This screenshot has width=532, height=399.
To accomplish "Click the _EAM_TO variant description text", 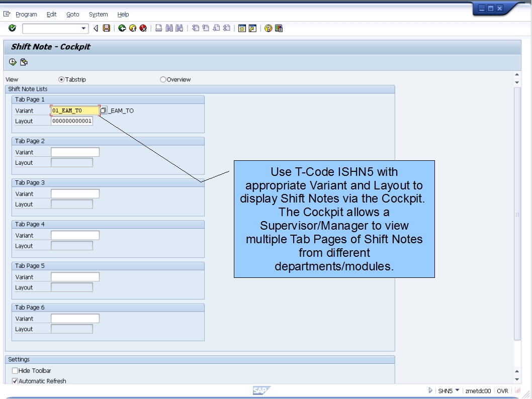I will coord(122,111).
